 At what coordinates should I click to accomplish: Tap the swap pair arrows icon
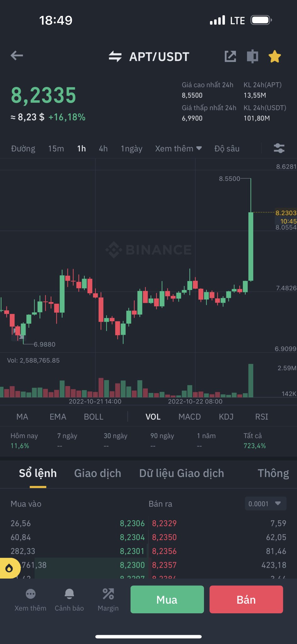point(115,57)
